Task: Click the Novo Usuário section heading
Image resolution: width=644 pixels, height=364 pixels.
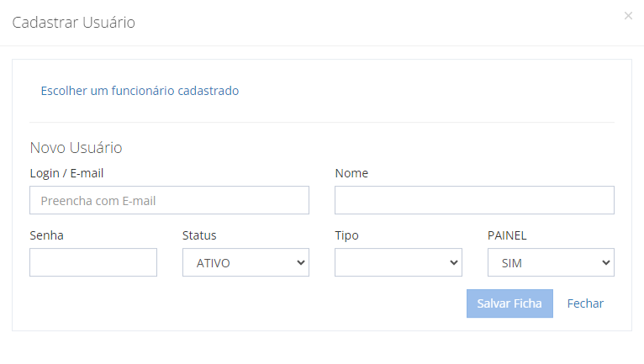Action: pos(76,147)
